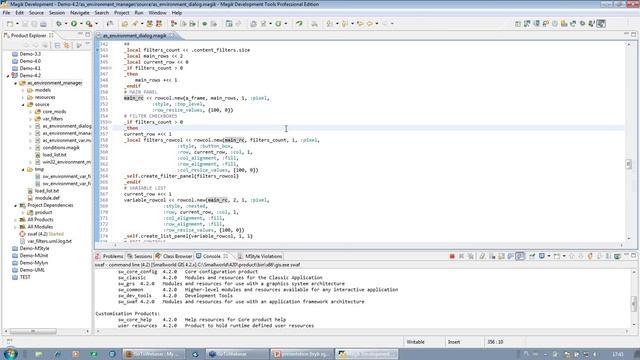Click the green Run launch button
Image resolution: width=640 pixels, height=360 pixels.
coord(74,24)
